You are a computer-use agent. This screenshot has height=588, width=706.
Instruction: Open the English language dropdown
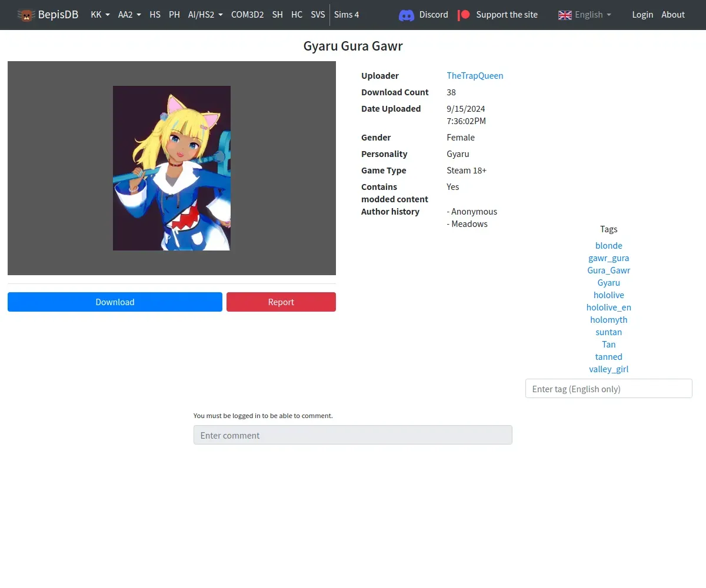[x=592, y=15]
